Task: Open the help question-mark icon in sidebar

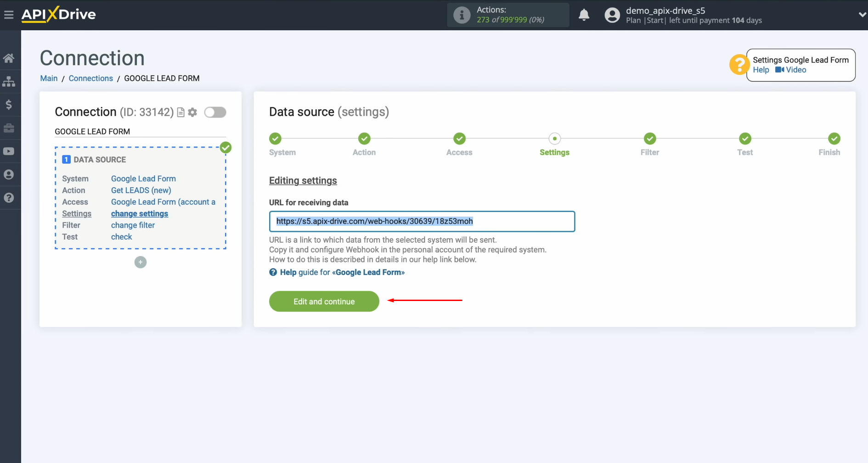Action: pyautogui.click(x=9, y=197)
